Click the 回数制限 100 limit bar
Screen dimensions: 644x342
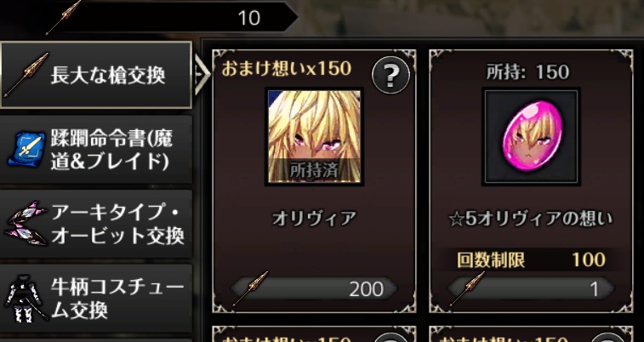[531, 259]
